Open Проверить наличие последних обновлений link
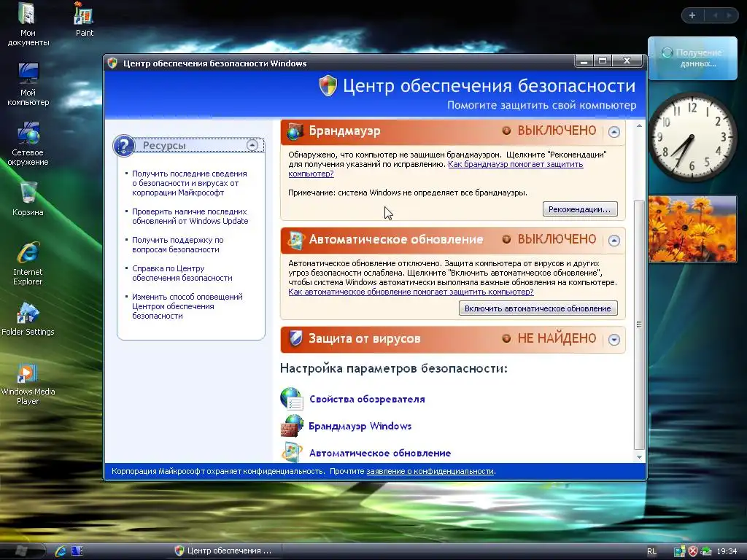Viewport: 747px width, 560px height. (x=190, y=216)
